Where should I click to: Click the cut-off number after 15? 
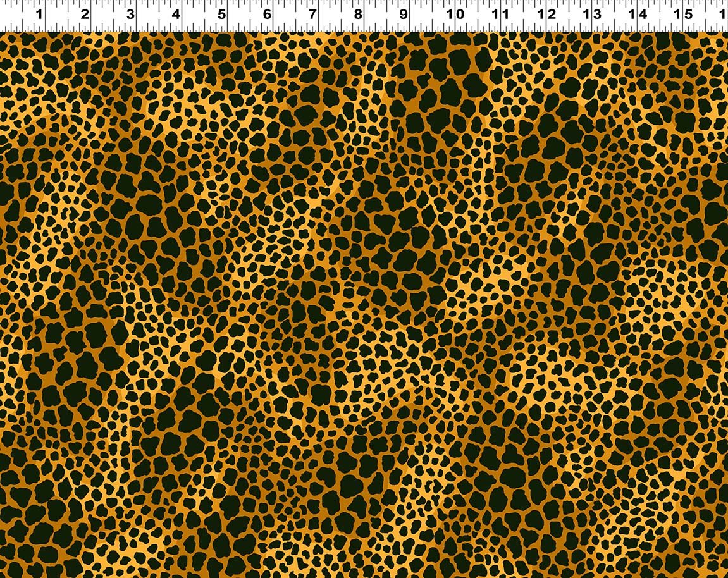click(723, 14)
